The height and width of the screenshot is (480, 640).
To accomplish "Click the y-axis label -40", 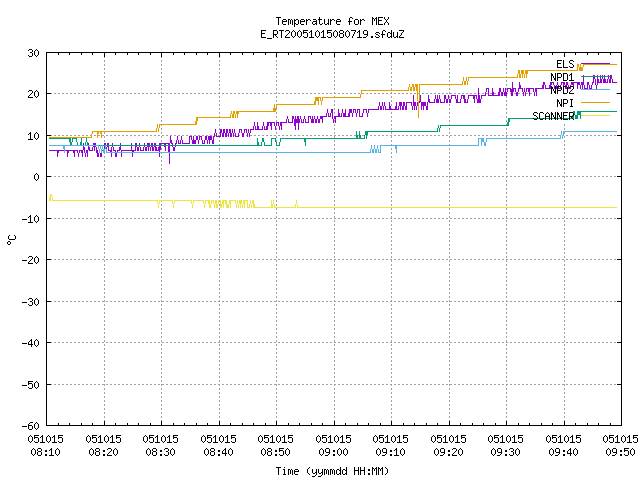I will (31, 343).
